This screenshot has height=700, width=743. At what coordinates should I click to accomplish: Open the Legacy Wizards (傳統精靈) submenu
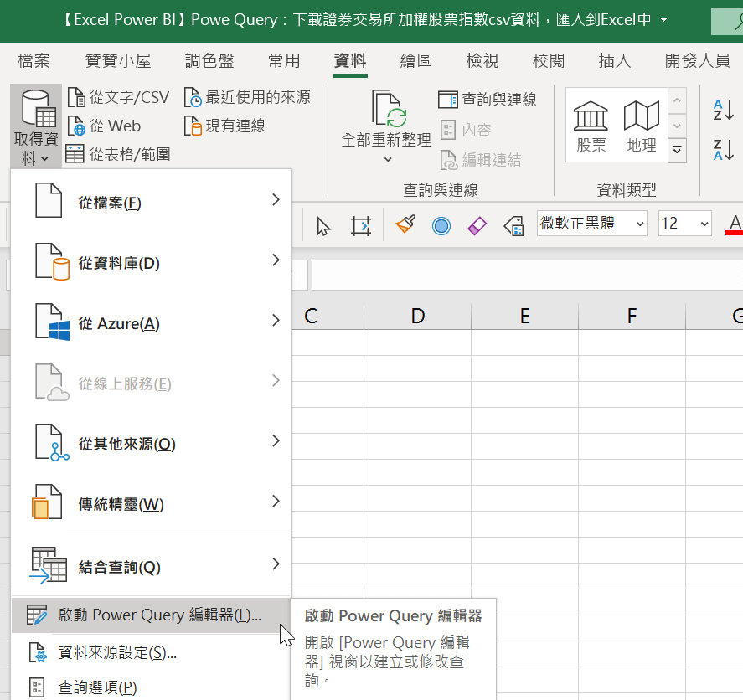coord(151,502)
